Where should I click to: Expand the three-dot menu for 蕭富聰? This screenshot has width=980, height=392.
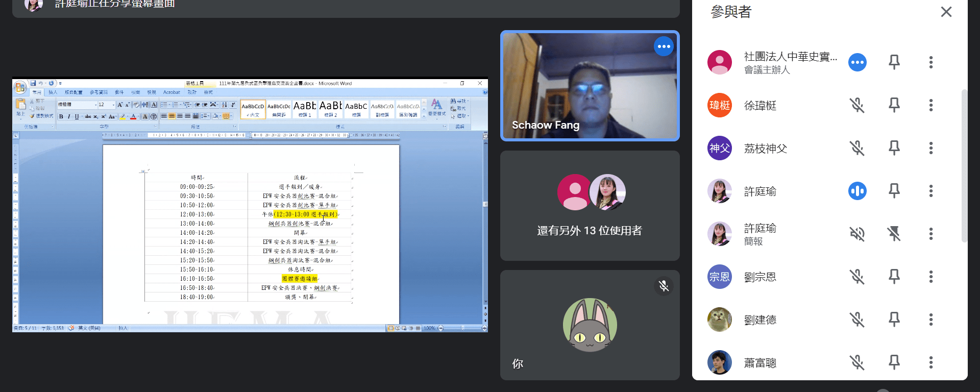click(930, 362)
